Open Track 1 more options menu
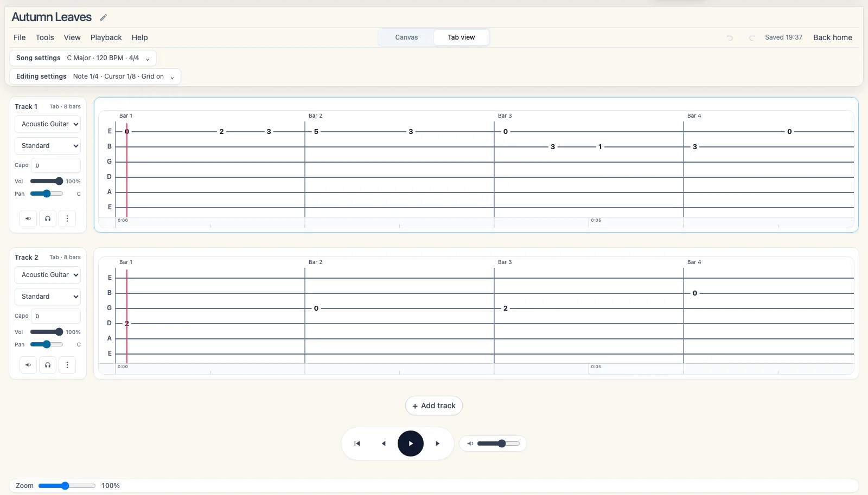 pos(67,218)
